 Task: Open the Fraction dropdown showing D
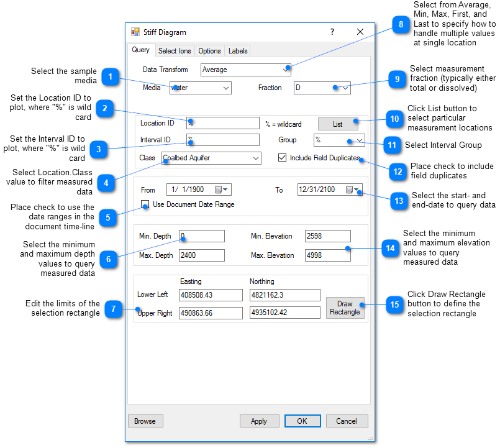345,88
